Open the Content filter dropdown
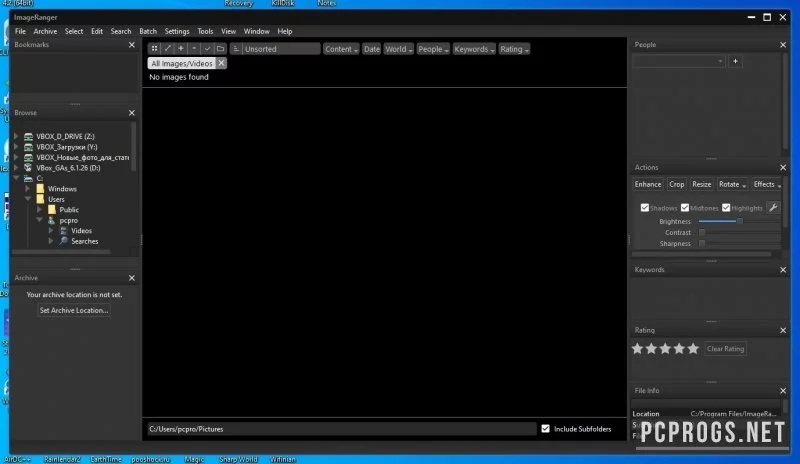Image resolution: width=800 pixels, height=464 pixels. pyautogui.click(x=341, y=49)
